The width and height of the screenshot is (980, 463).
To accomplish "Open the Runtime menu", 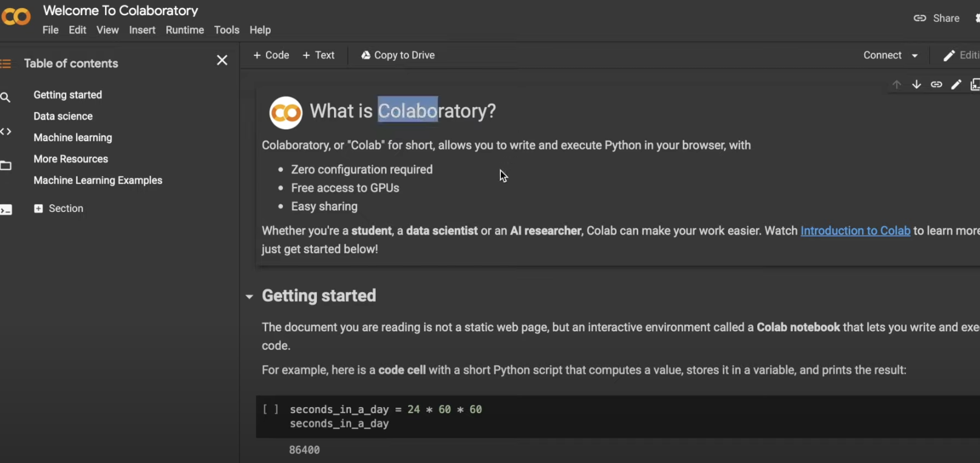I will (x=185, y=30).
